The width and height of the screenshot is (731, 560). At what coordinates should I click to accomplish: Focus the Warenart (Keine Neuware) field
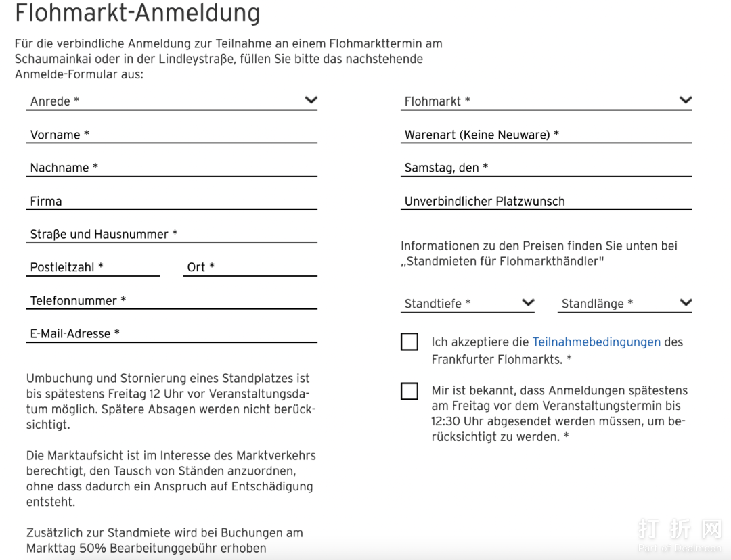546,135
